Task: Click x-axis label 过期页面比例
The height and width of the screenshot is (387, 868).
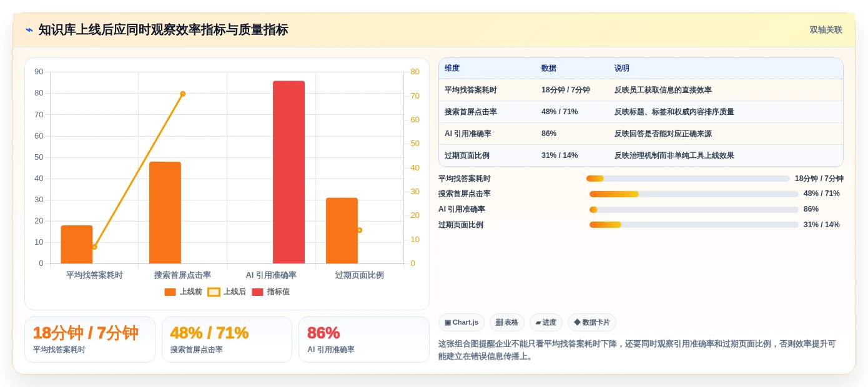Action: coord(360,275)
